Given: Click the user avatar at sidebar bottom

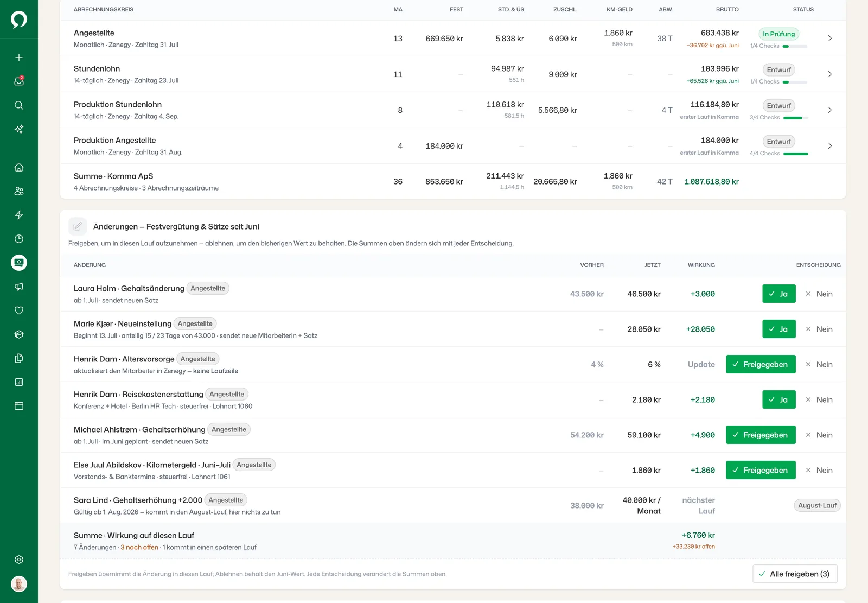Looking at the screenshot, I should [19, 584].
